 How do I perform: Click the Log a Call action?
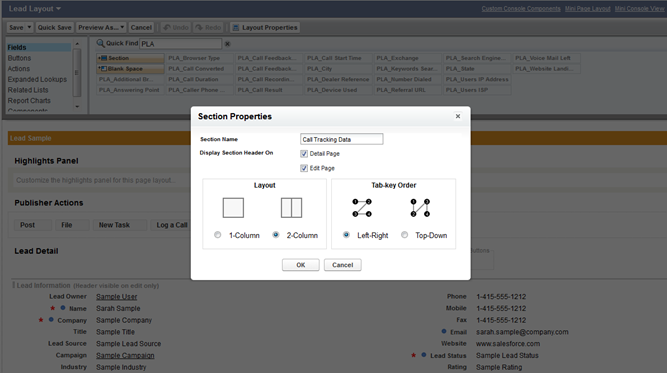click(x=171, y=225)
